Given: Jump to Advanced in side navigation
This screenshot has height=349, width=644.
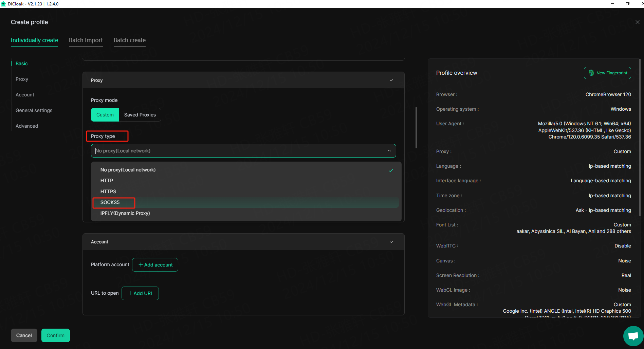Looking at the screenshot, I should click(x=27, y=126).
